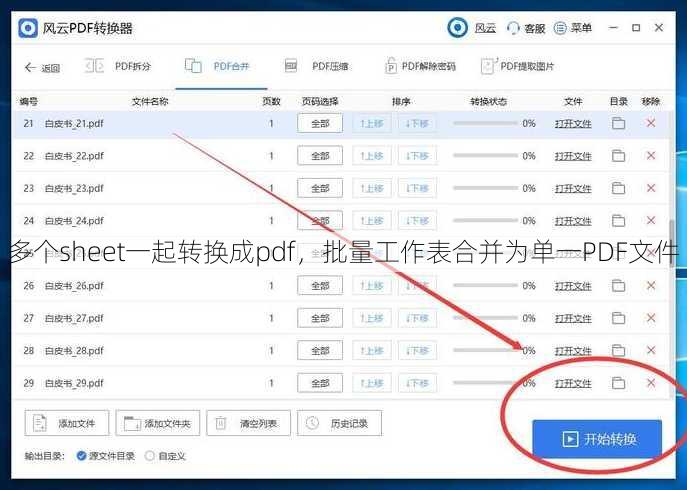Select 自定义 output directory option

pos(166,456)
